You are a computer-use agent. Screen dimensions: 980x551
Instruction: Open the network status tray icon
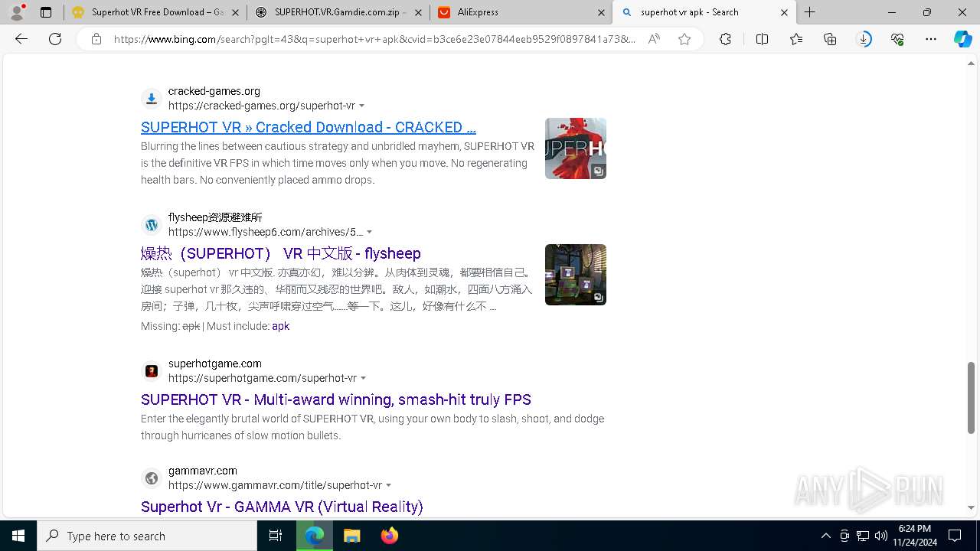pyautogui.click(x=863, y=536)
